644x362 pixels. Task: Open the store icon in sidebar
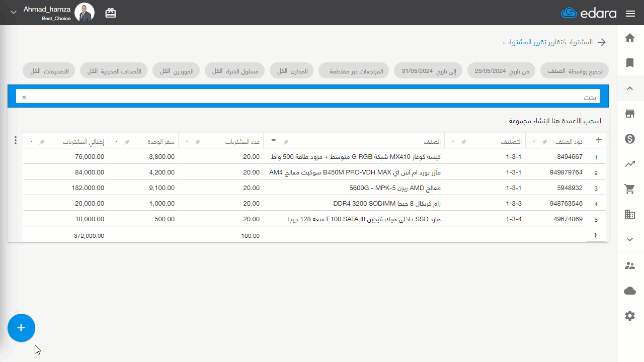point(630,114)
